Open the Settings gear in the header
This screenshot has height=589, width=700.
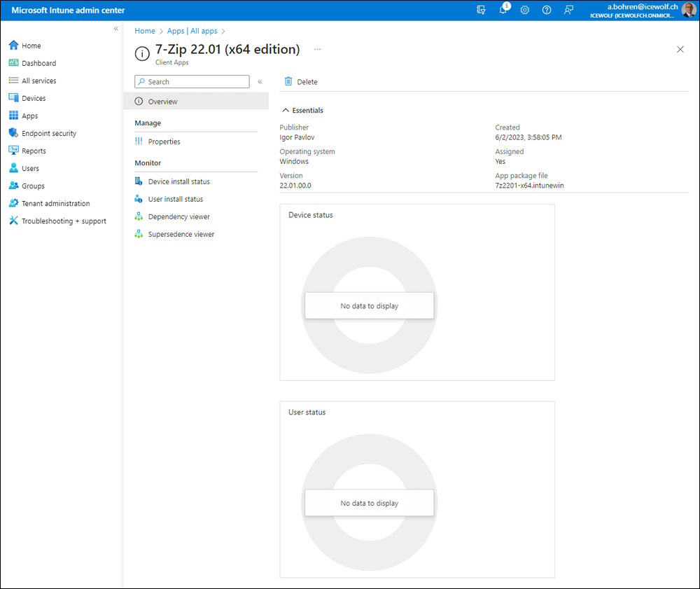coord(525,10)
